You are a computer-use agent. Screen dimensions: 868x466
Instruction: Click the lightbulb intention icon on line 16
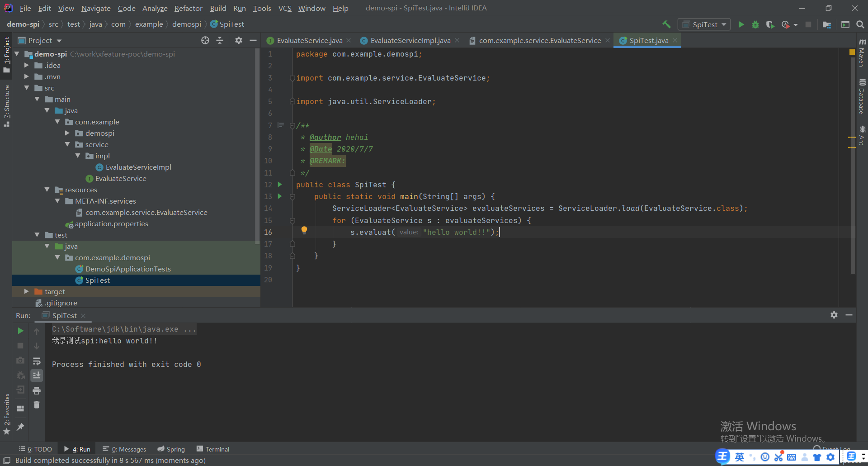304,230
